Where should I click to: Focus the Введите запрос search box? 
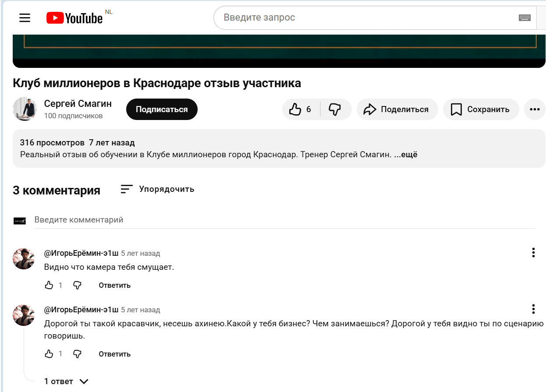[x=364, y=18]
